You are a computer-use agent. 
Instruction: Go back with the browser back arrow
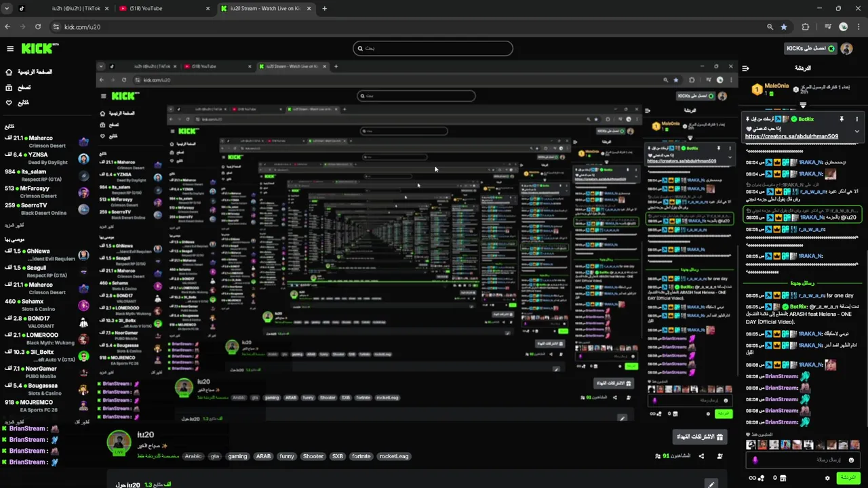point(7,27)
